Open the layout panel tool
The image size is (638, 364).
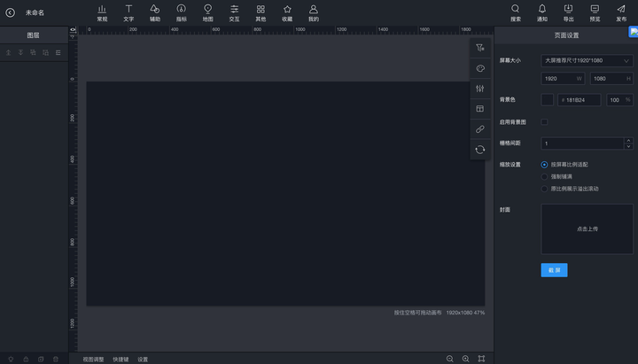(480, 109)
